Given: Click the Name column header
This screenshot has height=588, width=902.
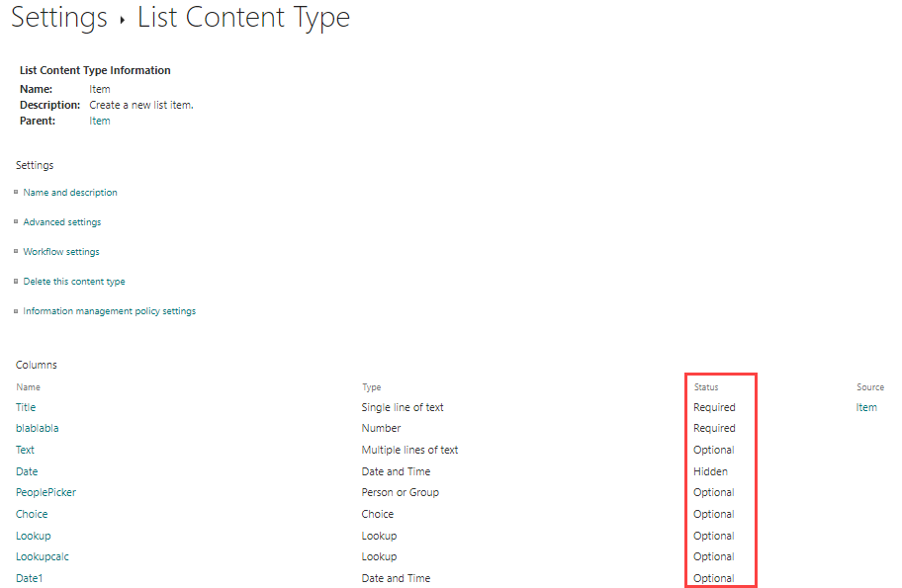Looking at the screenshot, I should click(28, 387).
